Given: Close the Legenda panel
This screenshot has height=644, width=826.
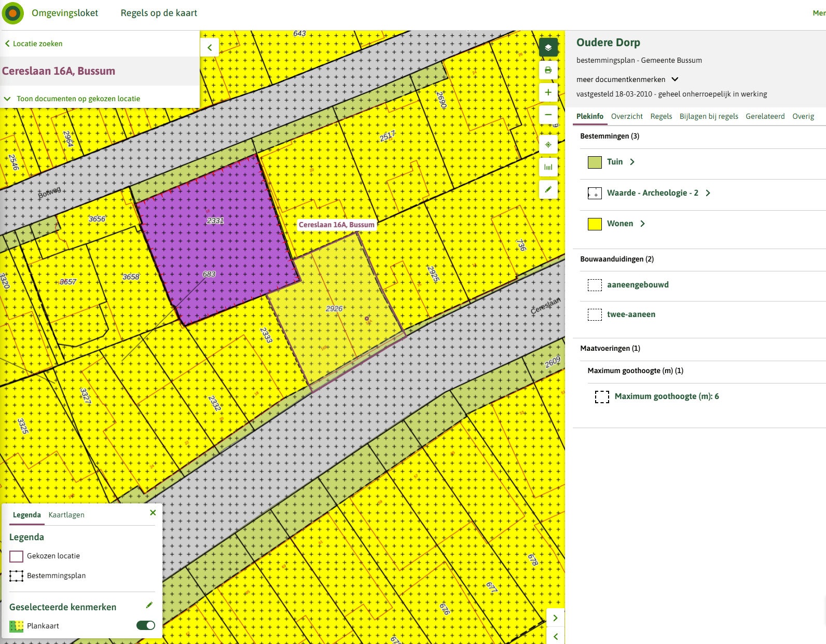Looking at the screenshot, I should tap(153, 513).
